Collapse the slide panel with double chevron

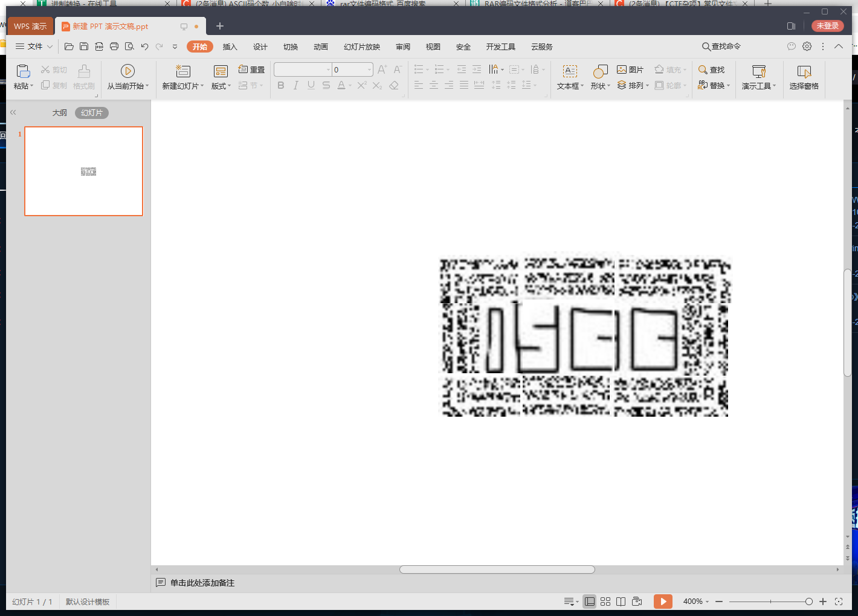13,112
